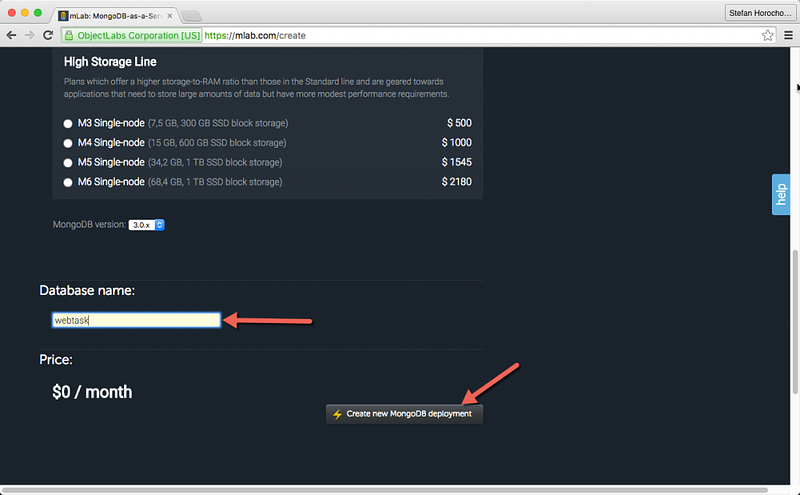Choose the M6 Single-node plan
This screenshot has height=495, width=800.
pos(68,182)
